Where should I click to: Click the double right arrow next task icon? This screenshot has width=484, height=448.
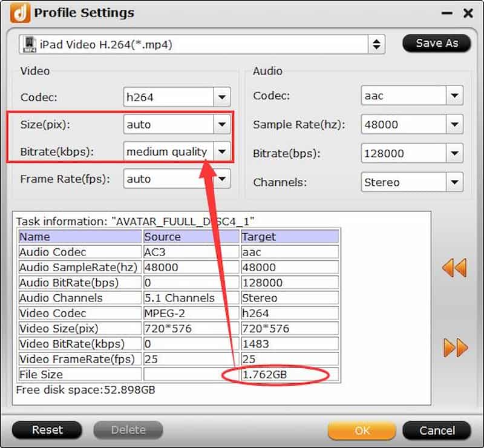[x=456, y=348]
